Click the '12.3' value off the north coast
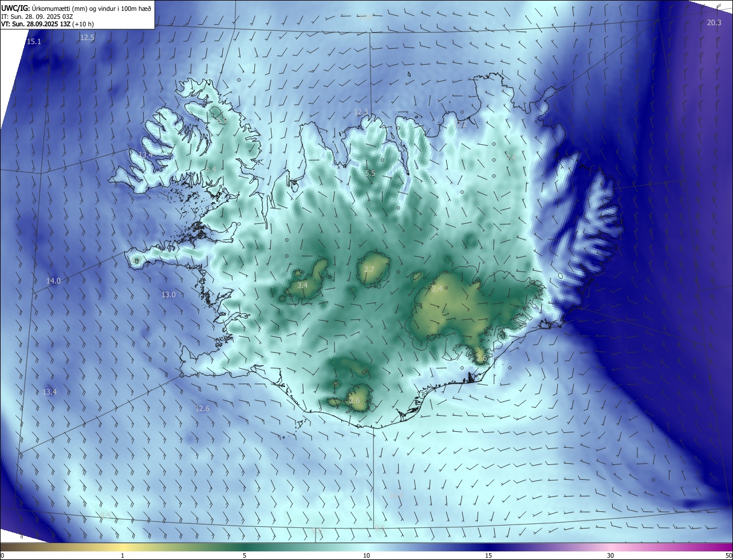This screenshot has width=733, height=560. point(361,112)
